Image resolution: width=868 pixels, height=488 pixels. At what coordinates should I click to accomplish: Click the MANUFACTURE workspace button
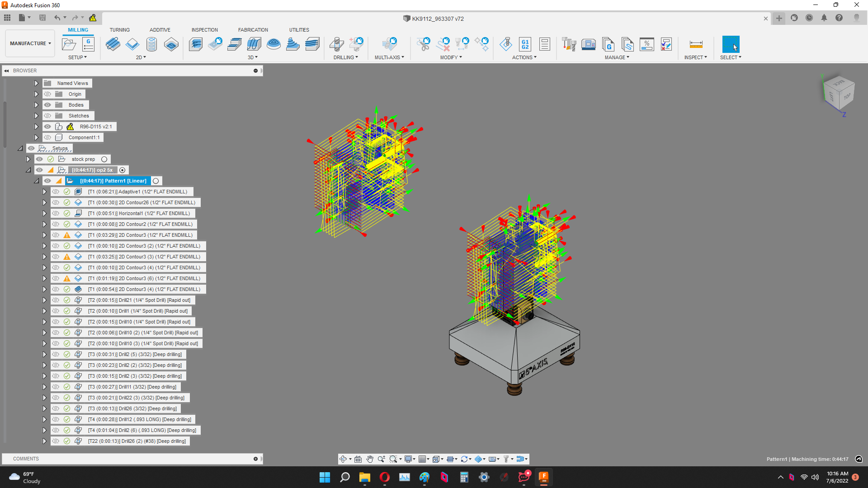(29, 43)
